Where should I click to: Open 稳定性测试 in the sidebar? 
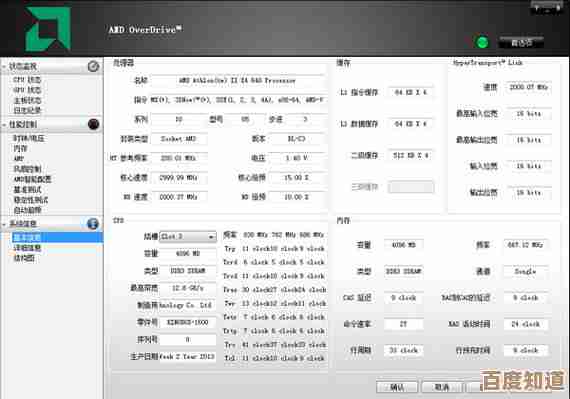pyautogui.click(x=31, y=200)
